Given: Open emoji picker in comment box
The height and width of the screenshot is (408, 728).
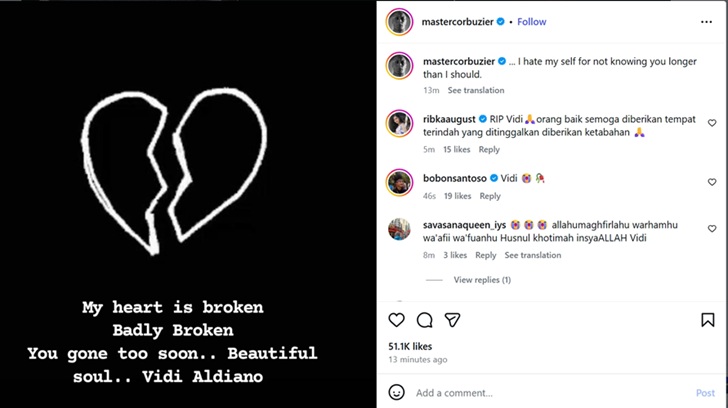Looking at the screenshot, I should (397, 393).
